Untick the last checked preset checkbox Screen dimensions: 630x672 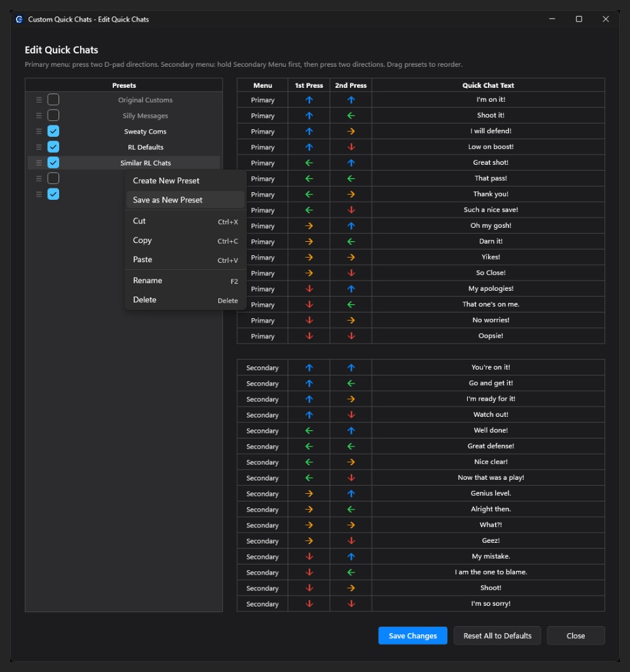coord(53,194)
